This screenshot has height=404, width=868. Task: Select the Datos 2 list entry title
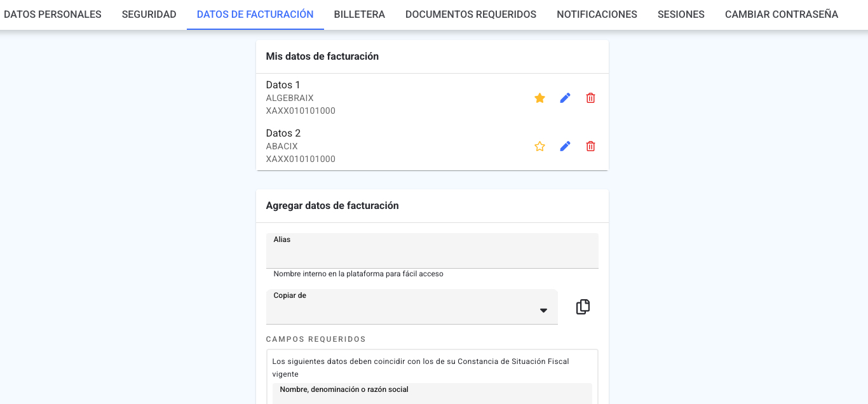(283, 133)
